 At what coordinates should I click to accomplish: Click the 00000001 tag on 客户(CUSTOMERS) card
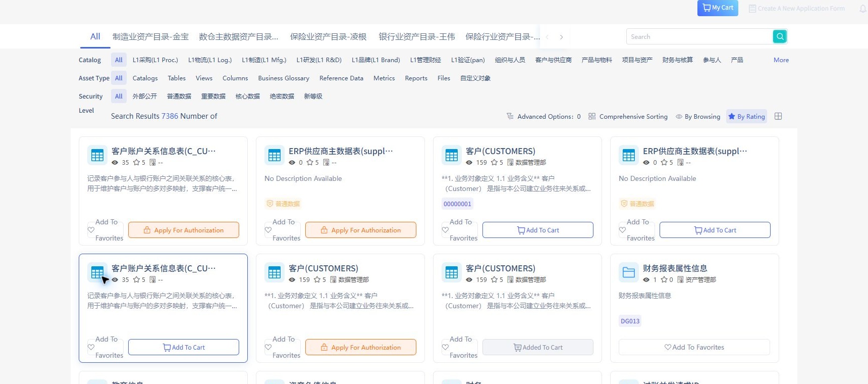(x=457, y=204)
